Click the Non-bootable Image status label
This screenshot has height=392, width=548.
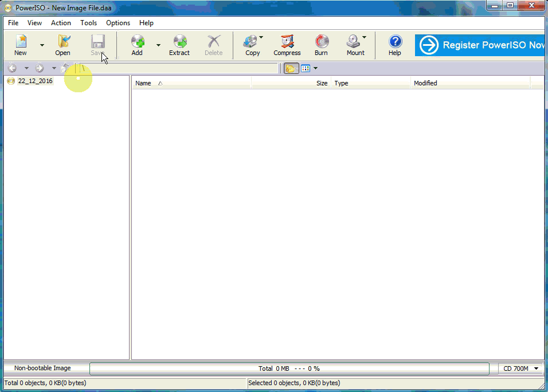(x=42, y=369)
